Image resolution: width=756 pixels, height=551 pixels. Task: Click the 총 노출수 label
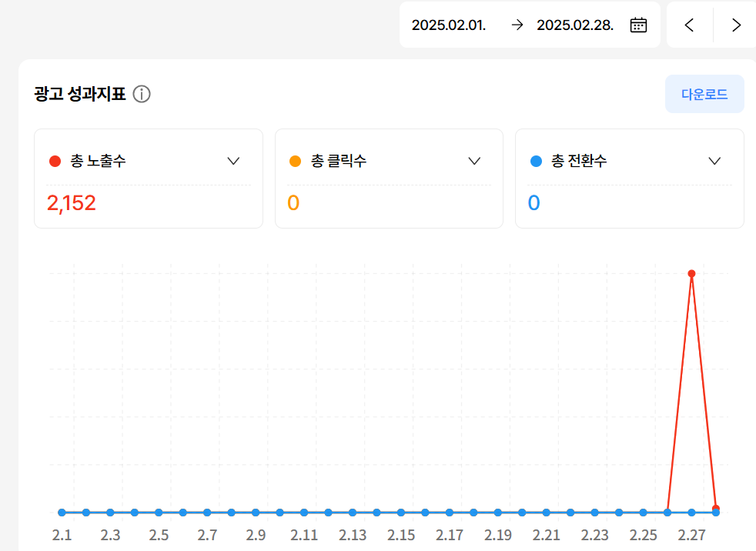(98, 161)
